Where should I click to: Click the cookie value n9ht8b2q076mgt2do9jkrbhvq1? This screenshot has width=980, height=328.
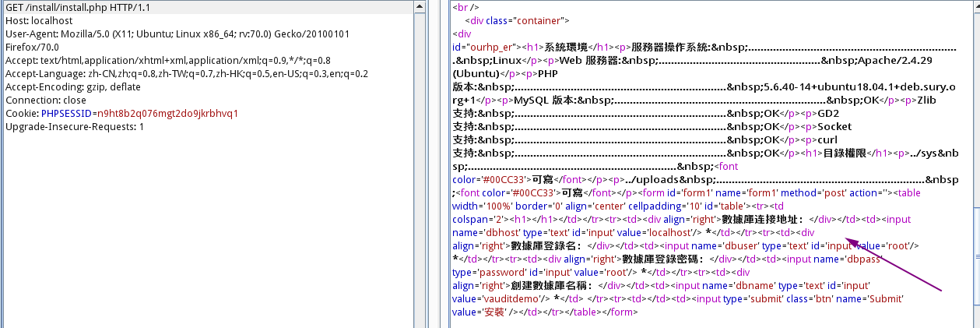(x=165, y=114)
